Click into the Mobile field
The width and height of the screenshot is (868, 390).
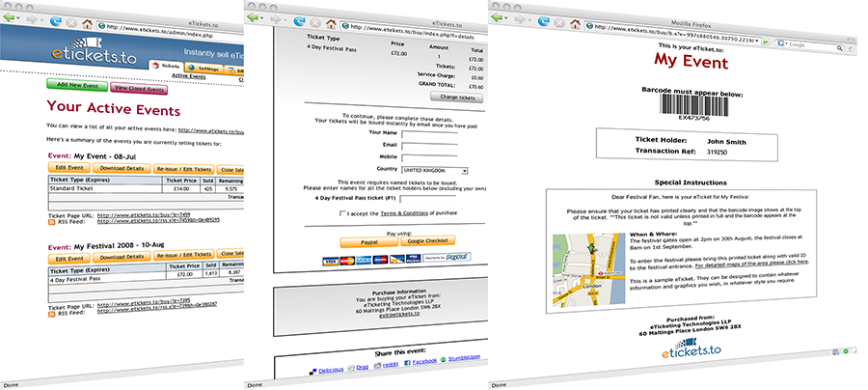click(429, 158)
